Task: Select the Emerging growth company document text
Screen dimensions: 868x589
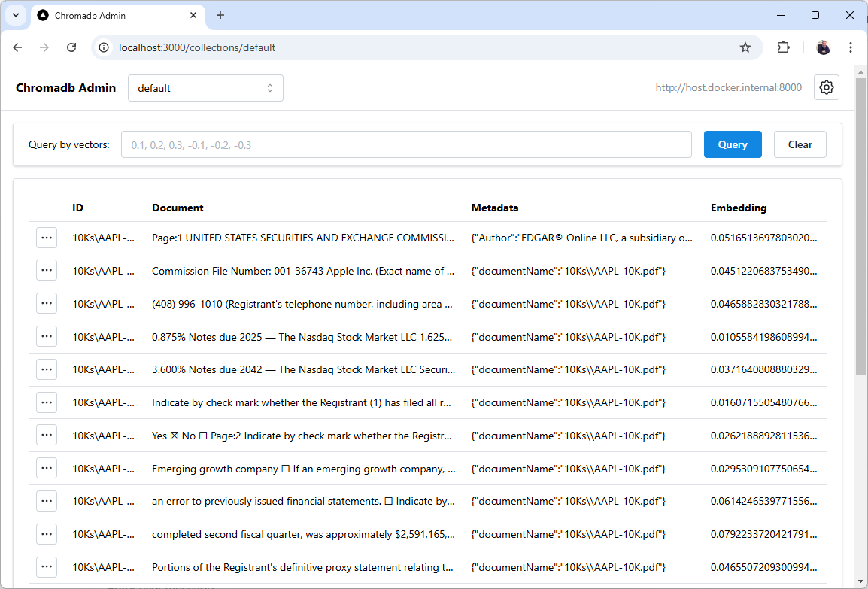Action: [303, 469]
